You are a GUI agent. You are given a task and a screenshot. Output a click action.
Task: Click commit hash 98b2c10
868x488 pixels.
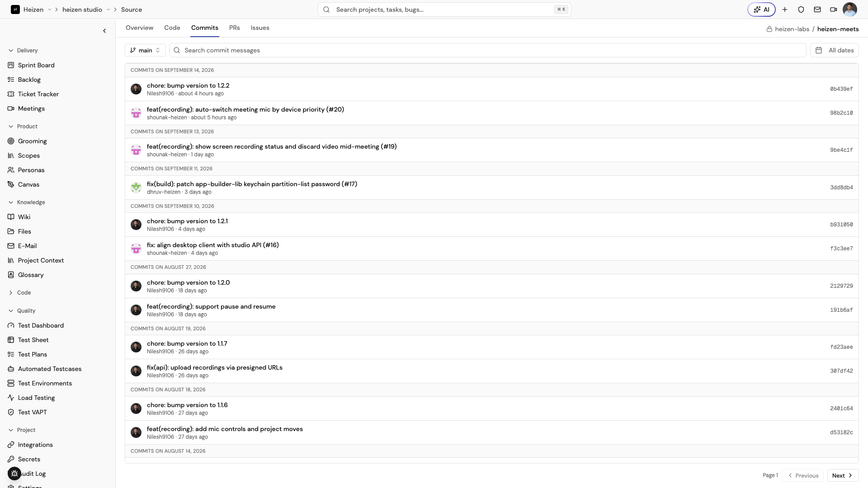[x=841, y=113]
